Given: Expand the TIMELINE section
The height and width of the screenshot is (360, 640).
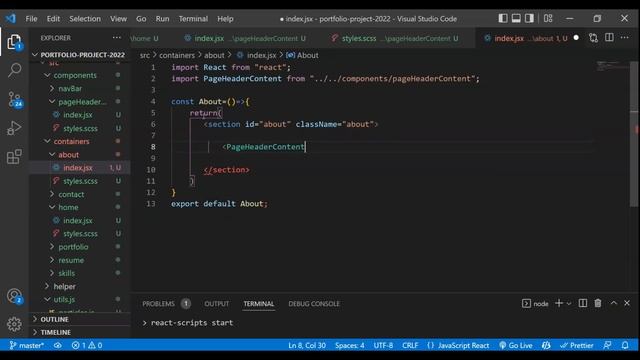Looking at the screenshot, I should coord(56,332).
